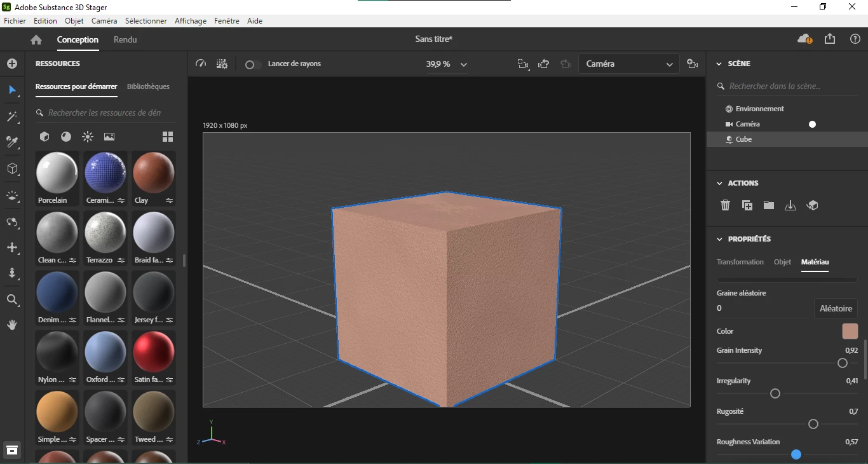The image size is (868, 464).
Task: Select the horizon tool in left toolbar
Action: (x=12, y=196)
